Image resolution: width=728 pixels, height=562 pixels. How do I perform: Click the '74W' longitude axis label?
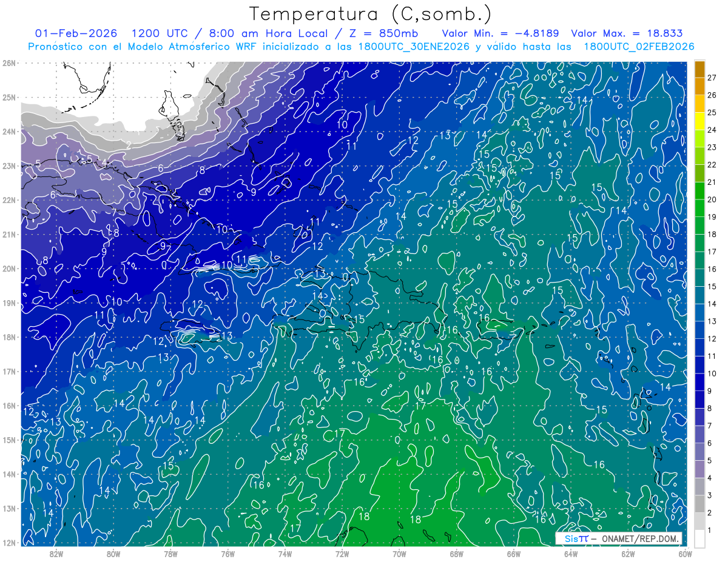point(285,554)
